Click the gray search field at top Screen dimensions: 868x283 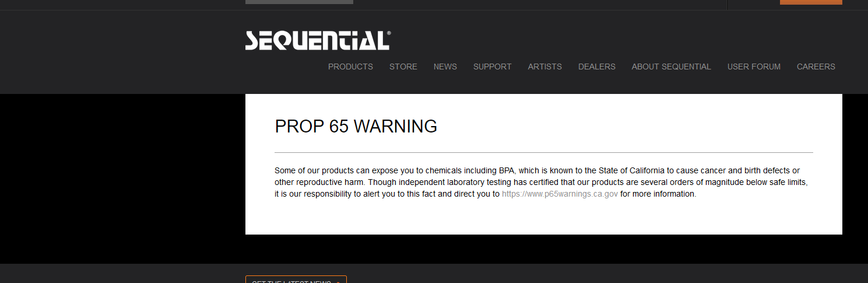299,2
